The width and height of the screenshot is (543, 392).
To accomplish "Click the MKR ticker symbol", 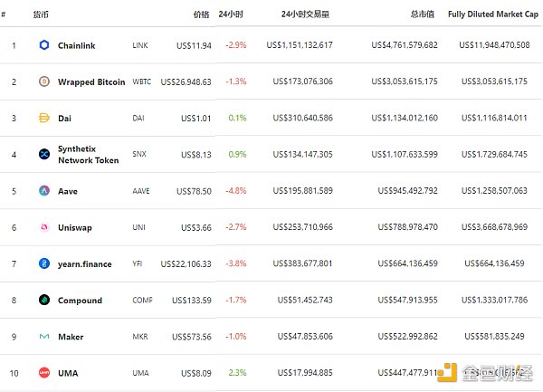I will [x=140, y=337].
